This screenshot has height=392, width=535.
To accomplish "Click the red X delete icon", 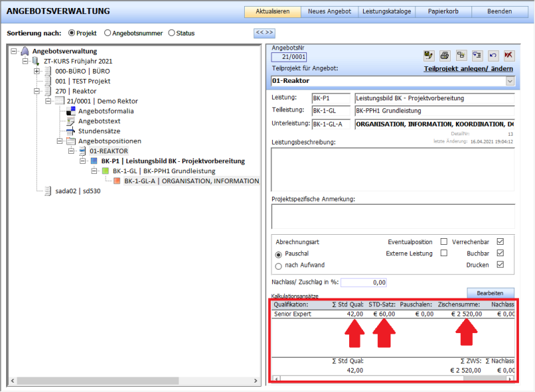I will coord(509,56).
